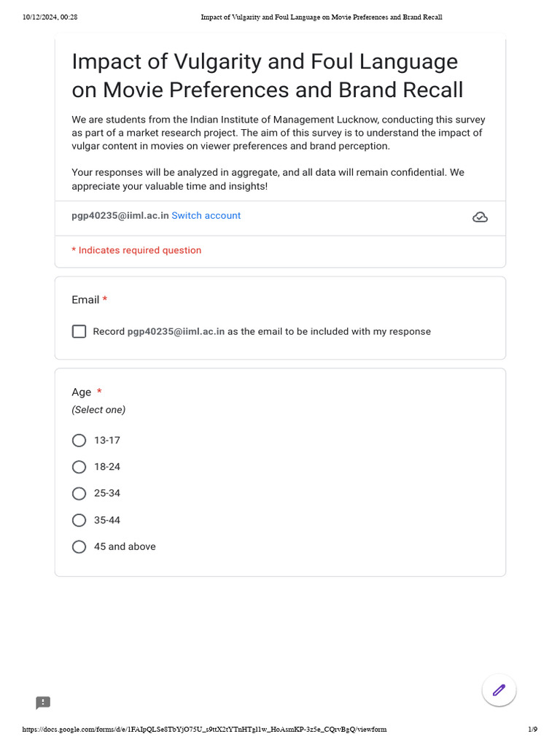Click the pgp40235@iiml.ac.in account email

(x=120, y=216)
